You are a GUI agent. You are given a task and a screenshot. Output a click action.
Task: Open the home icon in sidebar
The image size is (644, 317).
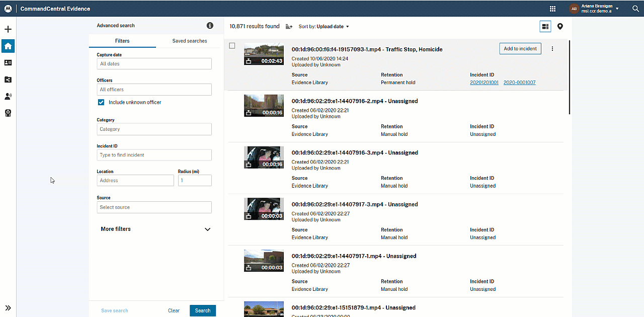click(x=8, y=46)
